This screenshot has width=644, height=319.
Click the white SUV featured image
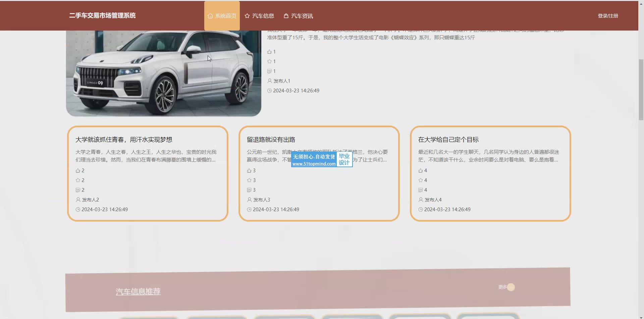(164, 73)
